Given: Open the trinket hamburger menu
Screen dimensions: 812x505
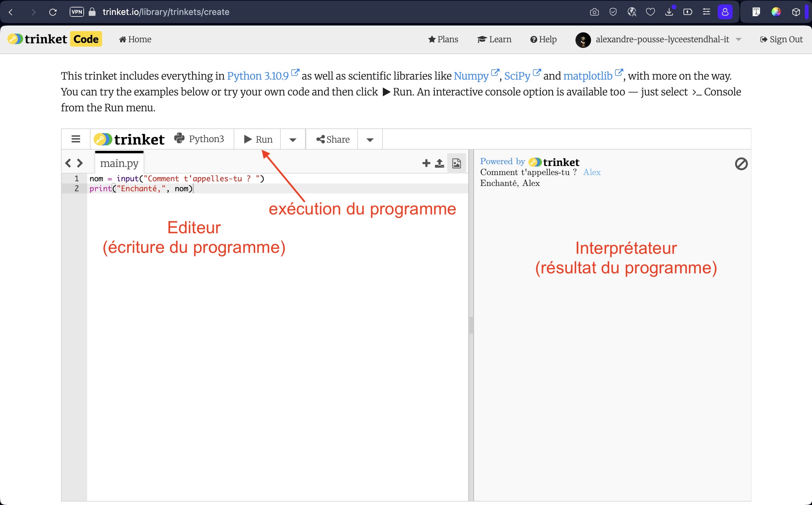Looking at the screenshot, I should pos(76,139).
